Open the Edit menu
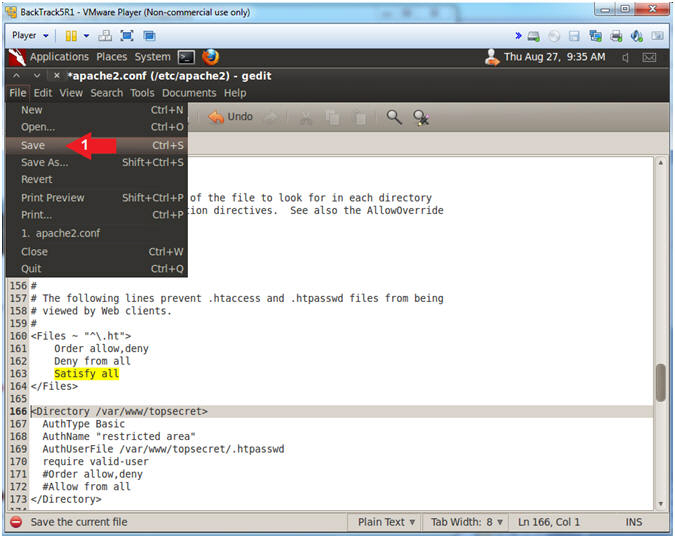Screen dimensions: 675x538 pos(43,93)
